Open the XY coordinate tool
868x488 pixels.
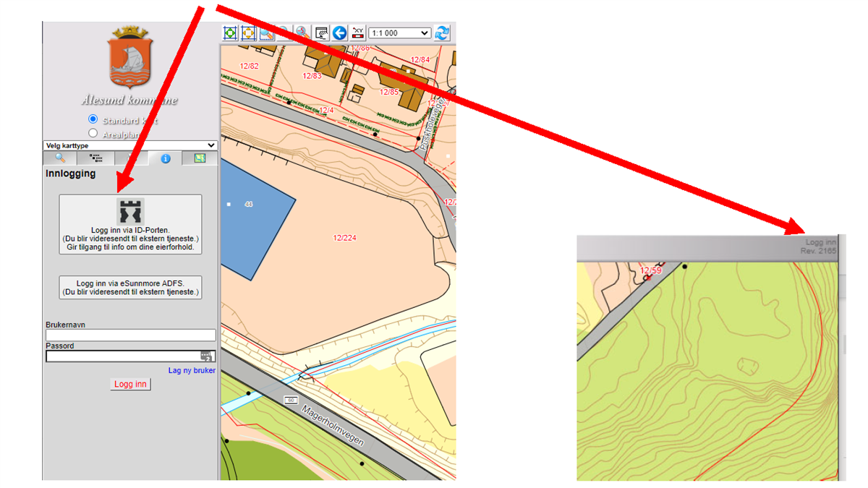pos(357,33)
